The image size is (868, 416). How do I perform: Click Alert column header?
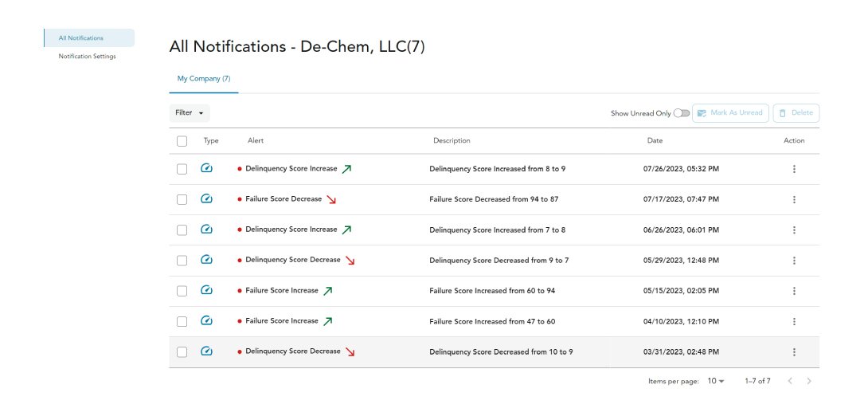click(x=256, y=141)
